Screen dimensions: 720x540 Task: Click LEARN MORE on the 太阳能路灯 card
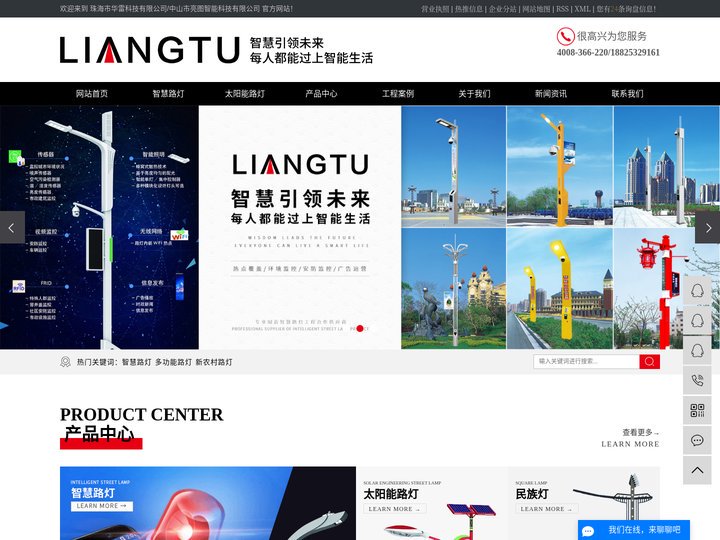pos(394,509)
